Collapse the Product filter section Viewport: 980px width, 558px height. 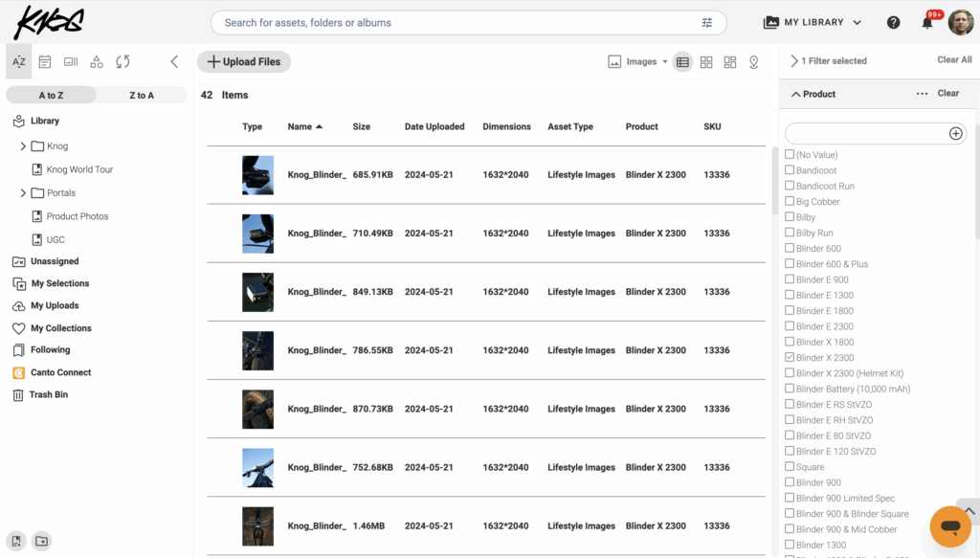coord(796,92)
